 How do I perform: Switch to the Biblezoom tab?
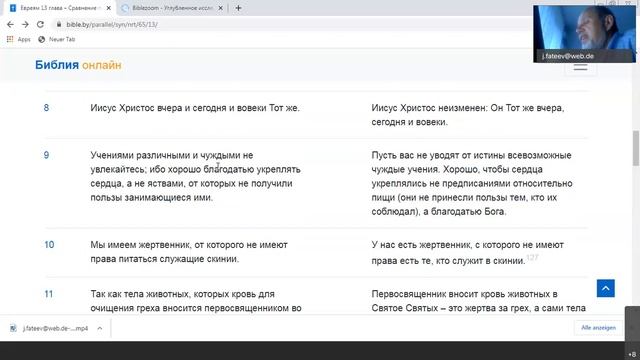172,8
